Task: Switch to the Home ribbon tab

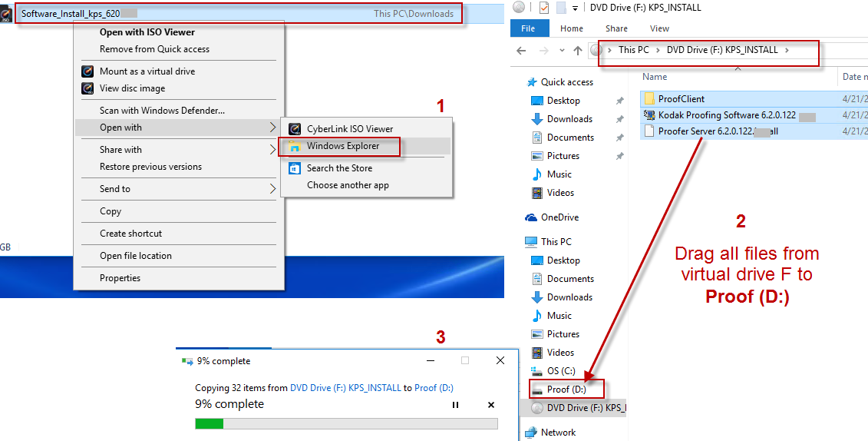Action: 571,28
